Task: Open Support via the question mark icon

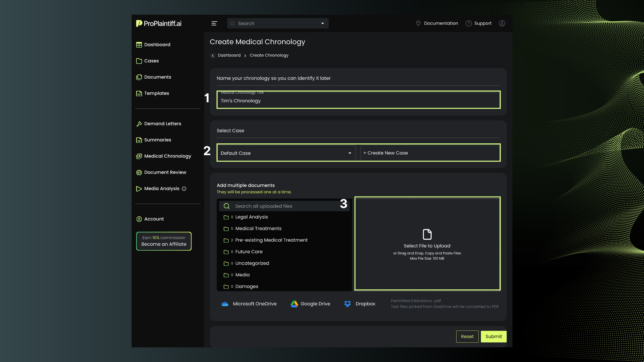Action: (x=469, y=23)
